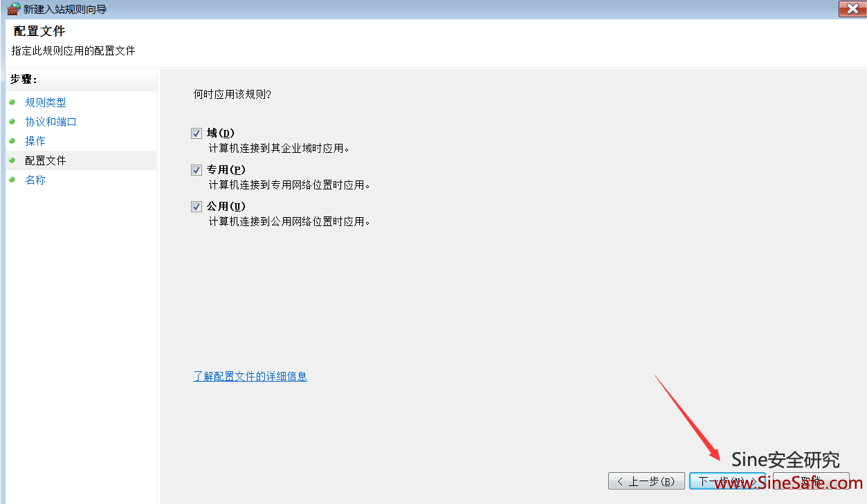Click the green bullet beside 操作
Image resolution: width=867 pixels, height=504 pixels.
coord(12,141)
